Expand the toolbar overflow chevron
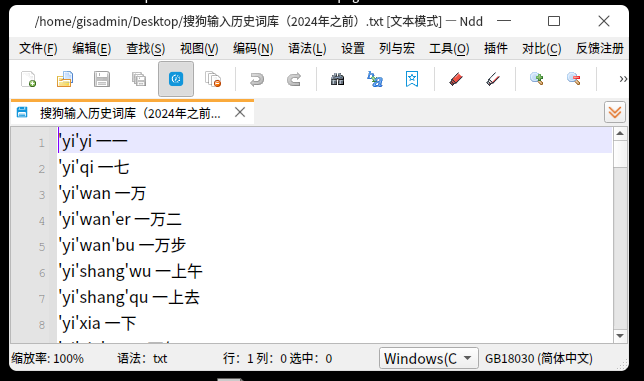The width and height of the screenshot is (644, 381). click(x=623, y=79)
